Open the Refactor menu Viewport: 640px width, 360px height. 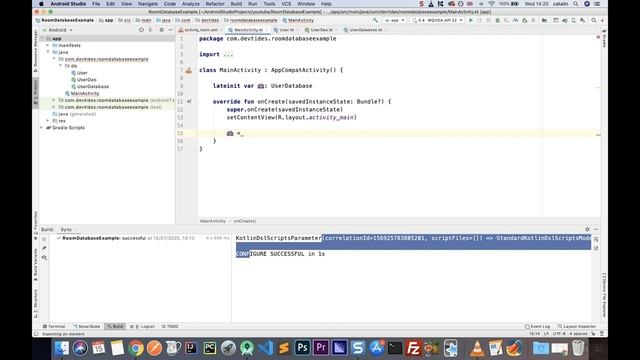click(x=215, y=4)
